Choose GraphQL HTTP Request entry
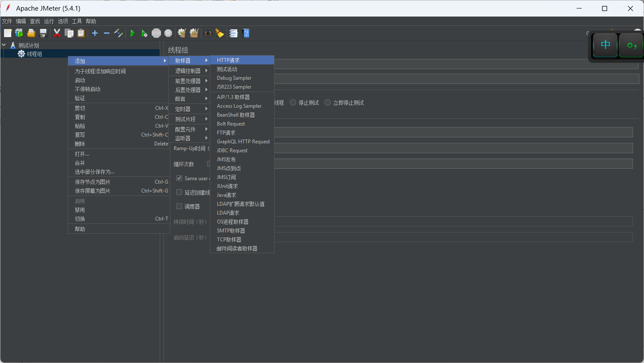Viewport: 644px width, 363px height. click(242, 142)
